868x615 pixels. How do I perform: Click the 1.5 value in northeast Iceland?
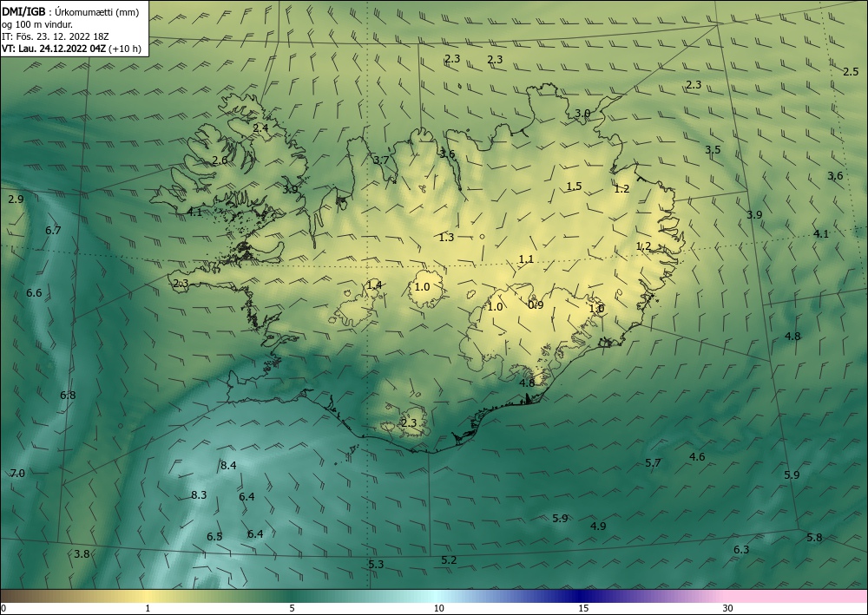[x=575, y=186]
